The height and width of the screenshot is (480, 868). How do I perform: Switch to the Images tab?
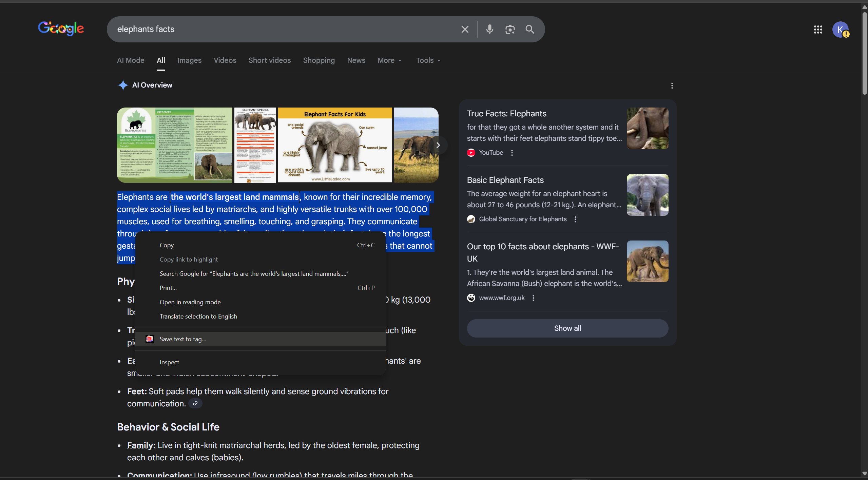pyautogui.click(x=189, y=60)
